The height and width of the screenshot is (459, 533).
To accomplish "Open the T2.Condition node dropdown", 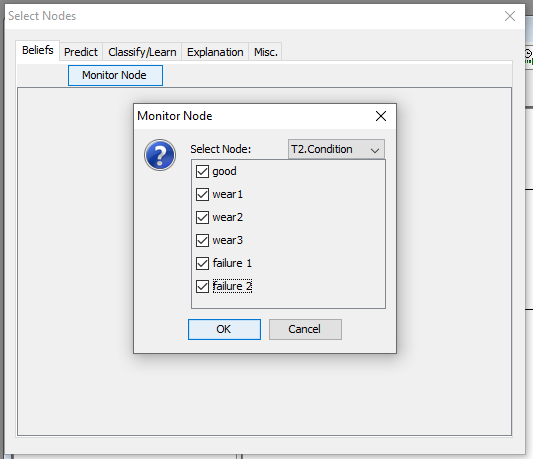I will click(336, 149).
